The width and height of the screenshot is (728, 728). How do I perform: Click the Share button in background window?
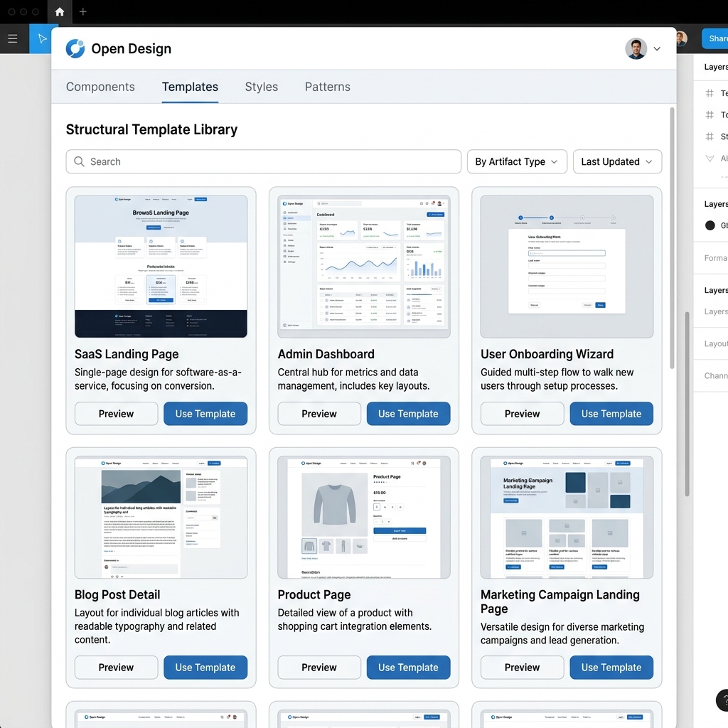coord(715,38)
